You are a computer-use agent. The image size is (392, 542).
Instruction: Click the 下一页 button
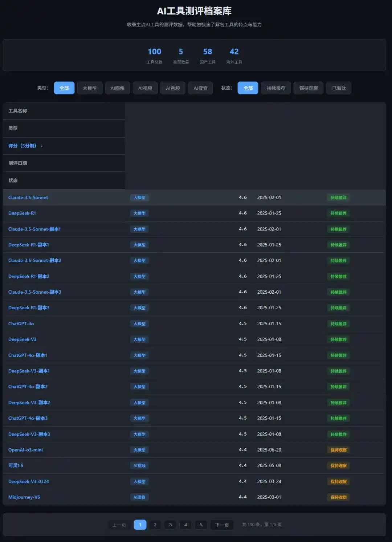tap(222, 525)
